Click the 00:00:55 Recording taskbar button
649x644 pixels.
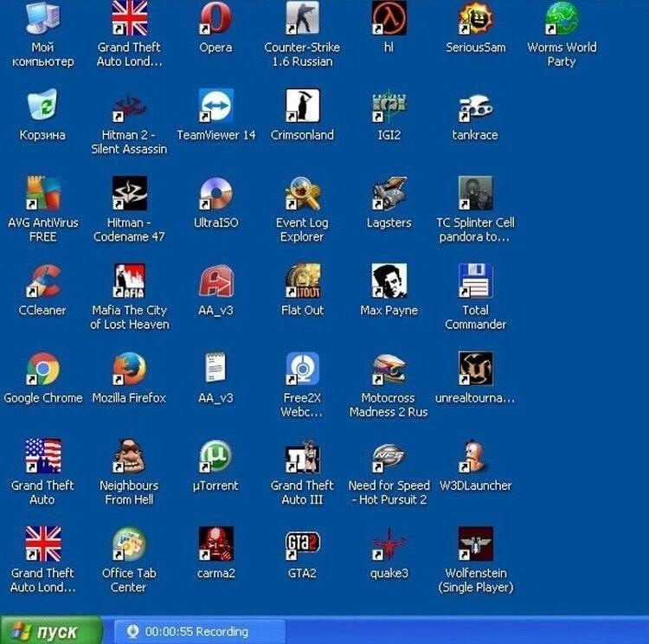coord(199,631)
